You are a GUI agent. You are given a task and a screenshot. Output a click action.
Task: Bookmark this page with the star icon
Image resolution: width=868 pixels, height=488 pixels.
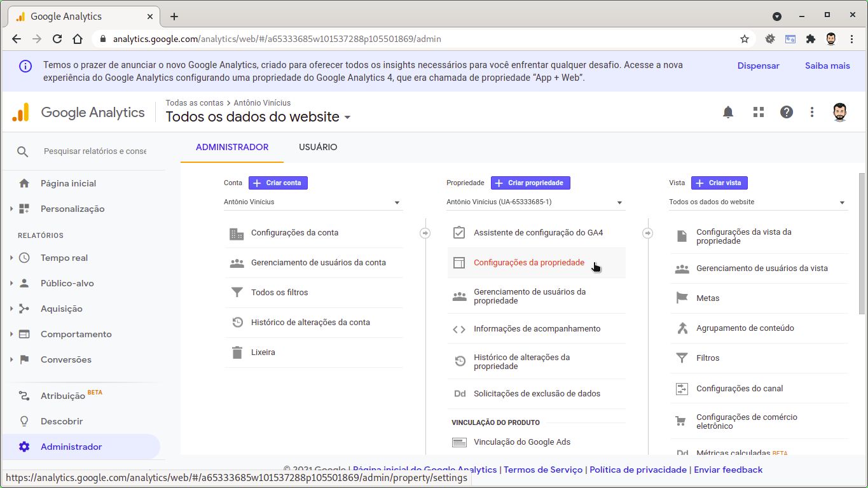tap(745, 39)
